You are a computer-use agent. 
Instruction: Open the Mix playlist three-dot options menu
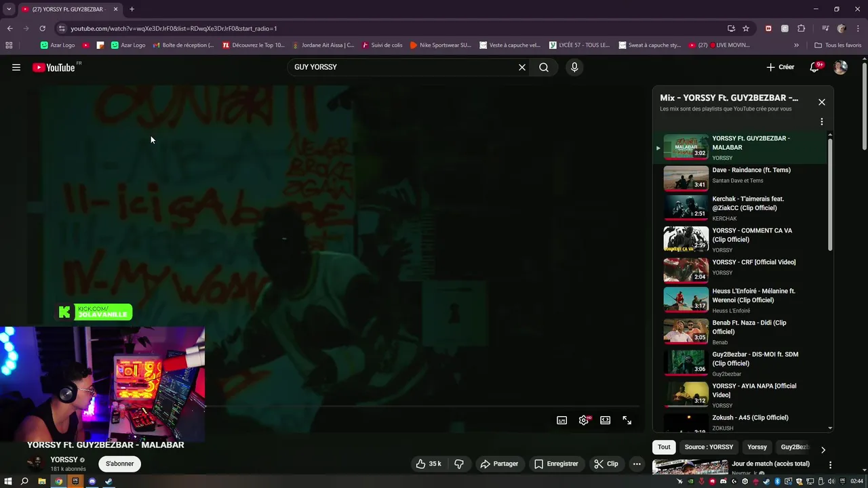(822, 122)
